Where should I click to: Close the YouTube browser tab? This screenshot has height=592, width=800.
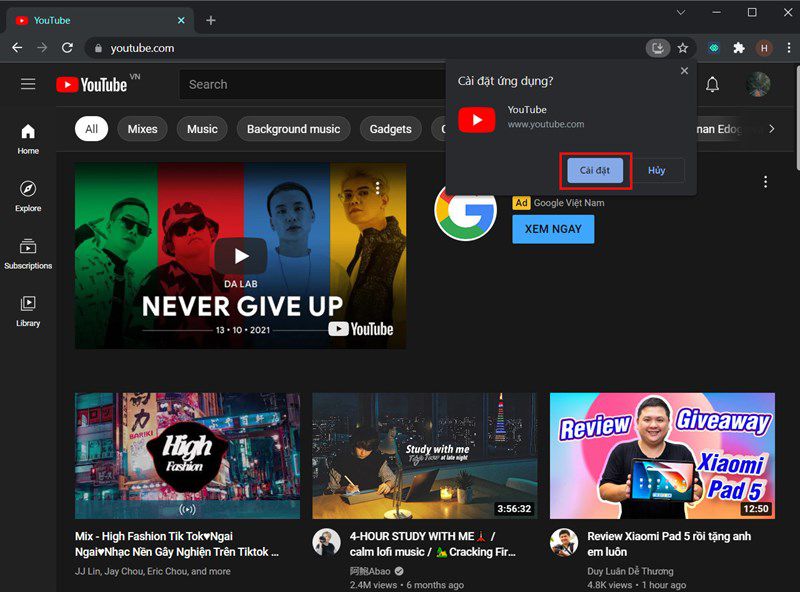pyautogui.click(x=181, y=20)
